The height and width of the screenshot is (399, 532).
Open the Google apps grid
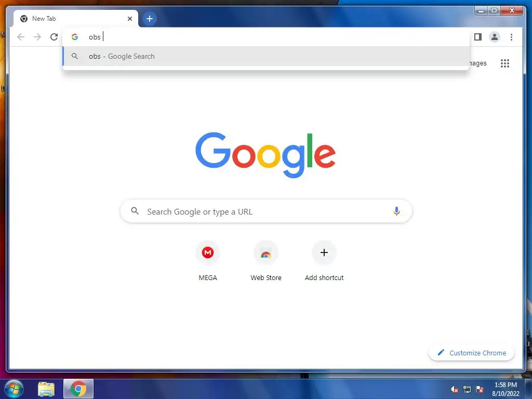pyautogui.click(x=505, y=63)
